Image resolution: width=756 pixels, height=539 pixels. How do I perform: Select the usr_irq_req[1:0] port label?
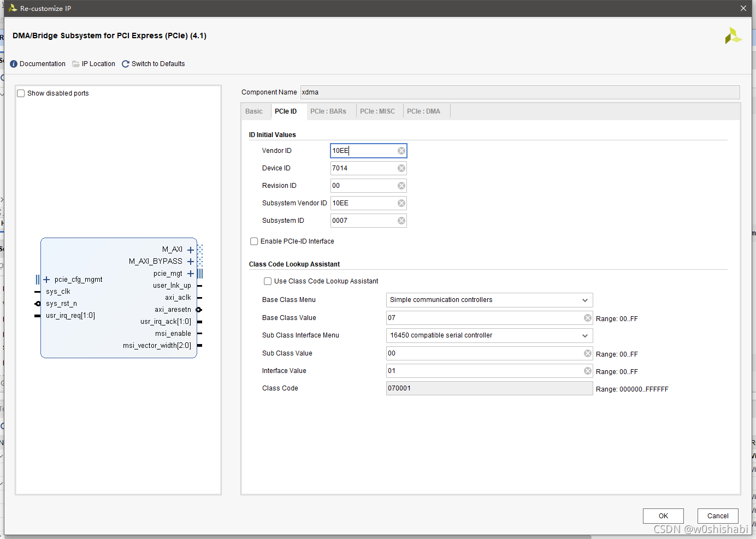pos(70,316)
